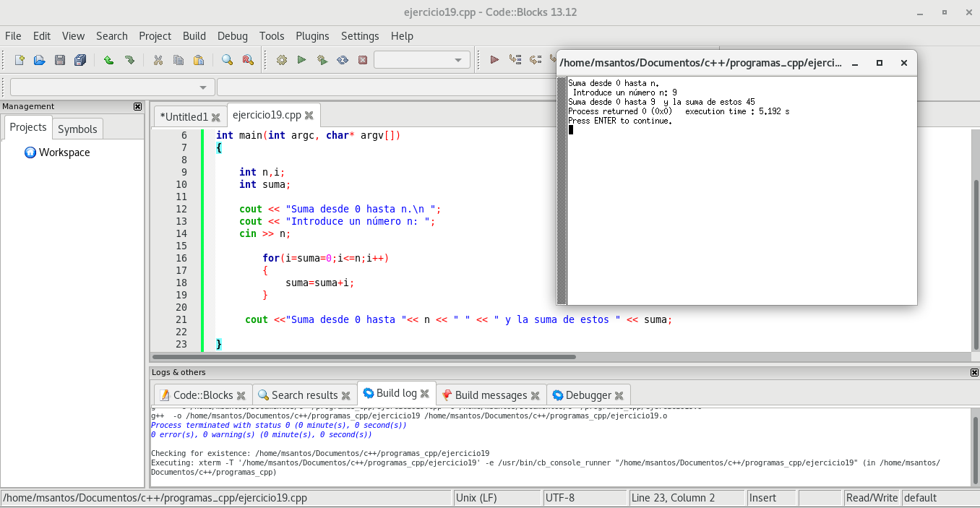Click the New file toolbar icon

pos(20,60)
